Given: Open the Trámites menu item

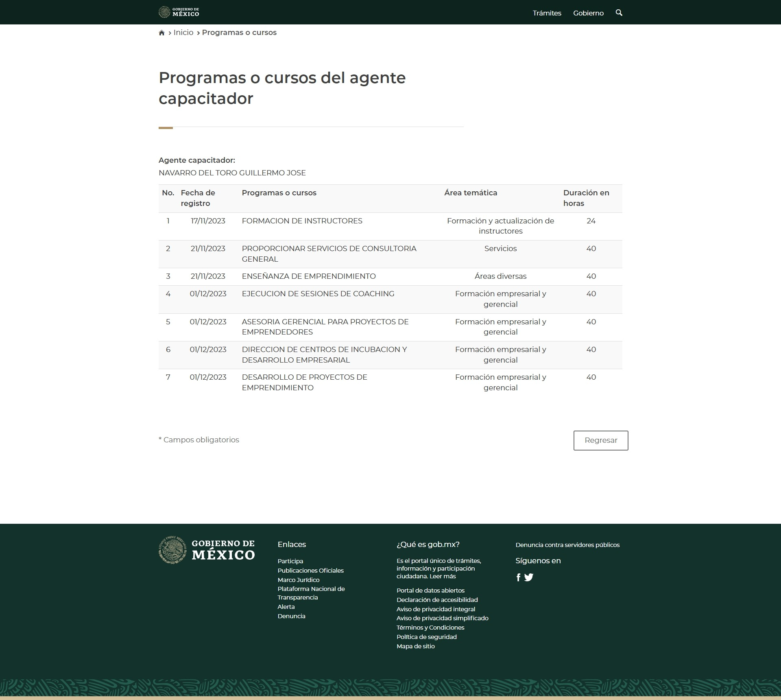Looking at the screenshot, I should pyautogui.click(x=547, y=13).
